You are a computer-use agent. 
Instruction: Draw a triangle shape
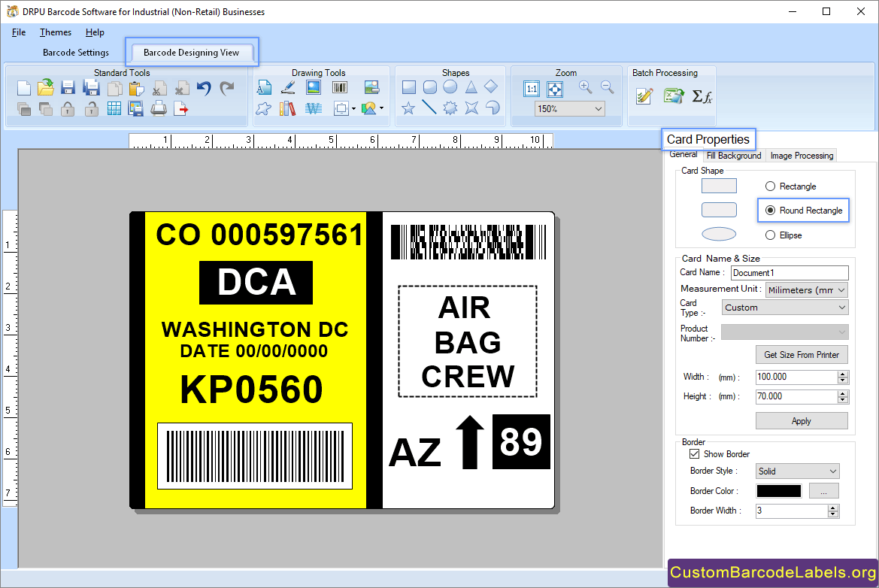coord(471,87)
